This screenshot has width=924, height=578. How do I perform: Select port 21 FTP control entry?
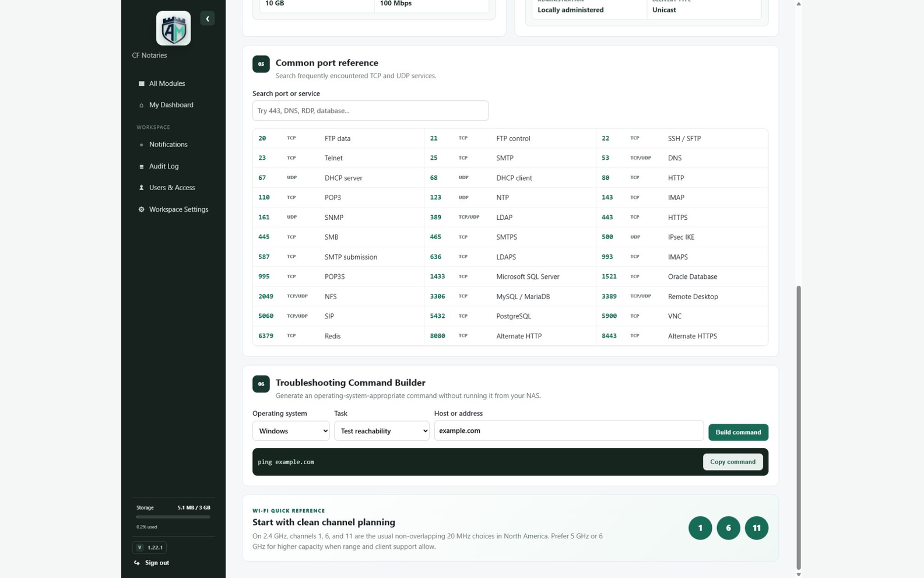pos(510,138)
